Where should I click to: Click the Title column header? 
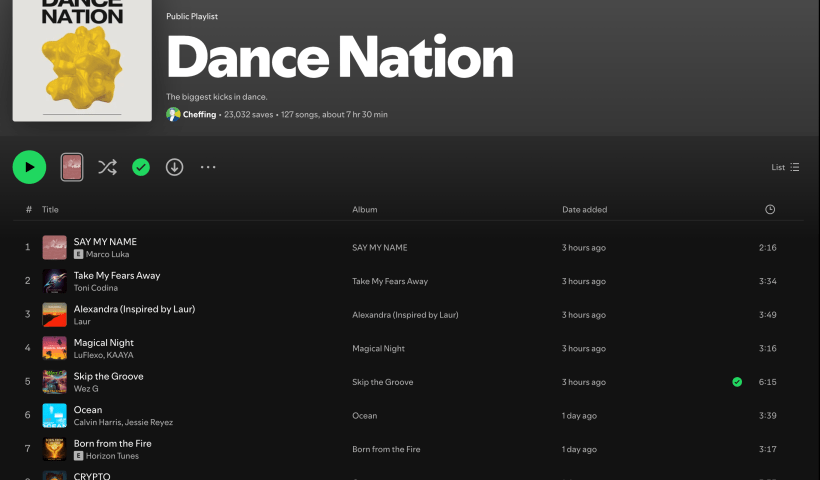pyautogui.click(x=50, y=209)
